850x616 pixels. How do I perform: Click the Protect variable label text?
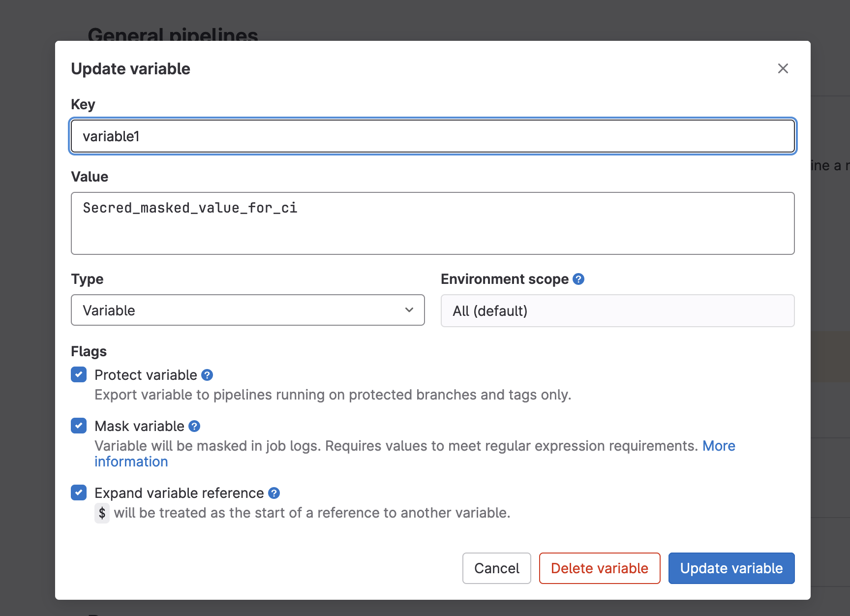pyautogui.click(x=146, y=375)
